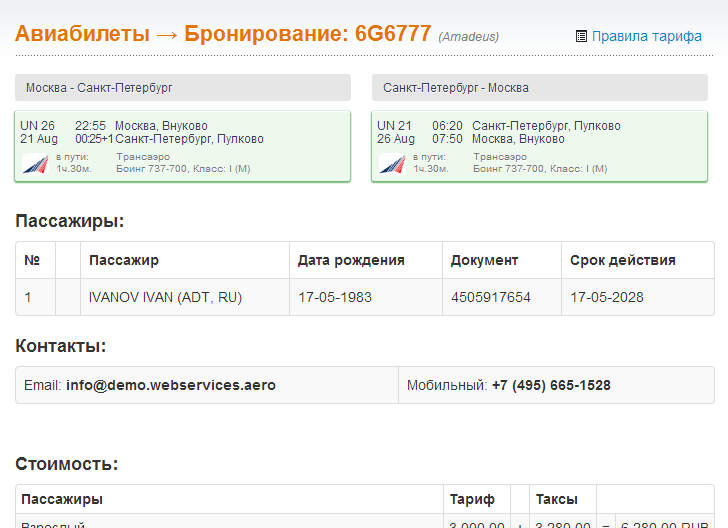
Task: Click Москва, Внуково in first flight card
Action: coord(161,126)
